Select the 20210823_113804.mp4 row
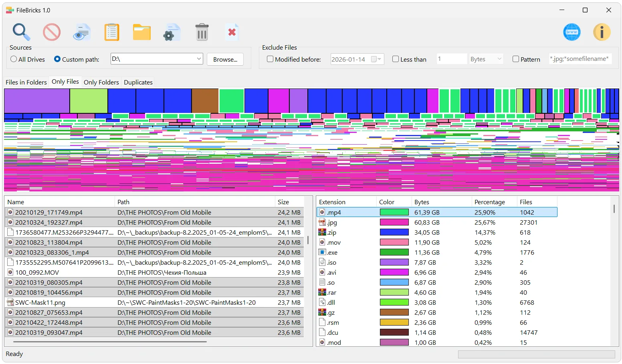The image size is (622, 364). 154,242
